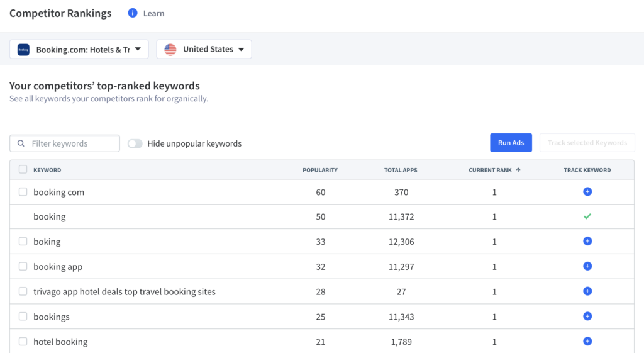
Task: Click the Filter keywords search field
Action: tap(65, 143)
